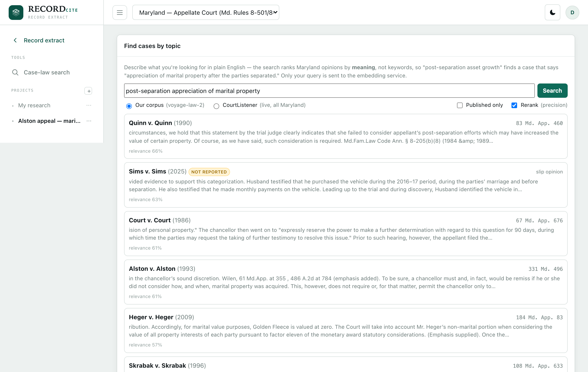Open Case-law search tool in sidebar

pyautogui.click(x=47, y=72)
